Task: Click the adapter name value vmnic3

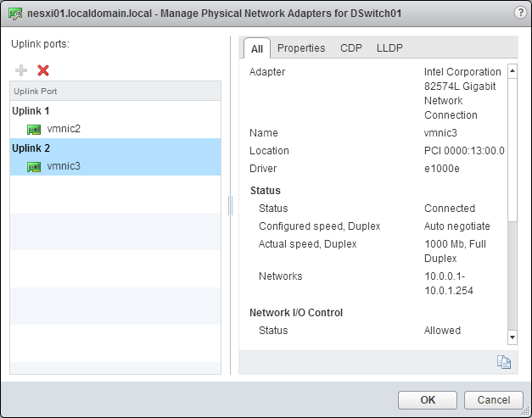Action: [x=440, y=133]
